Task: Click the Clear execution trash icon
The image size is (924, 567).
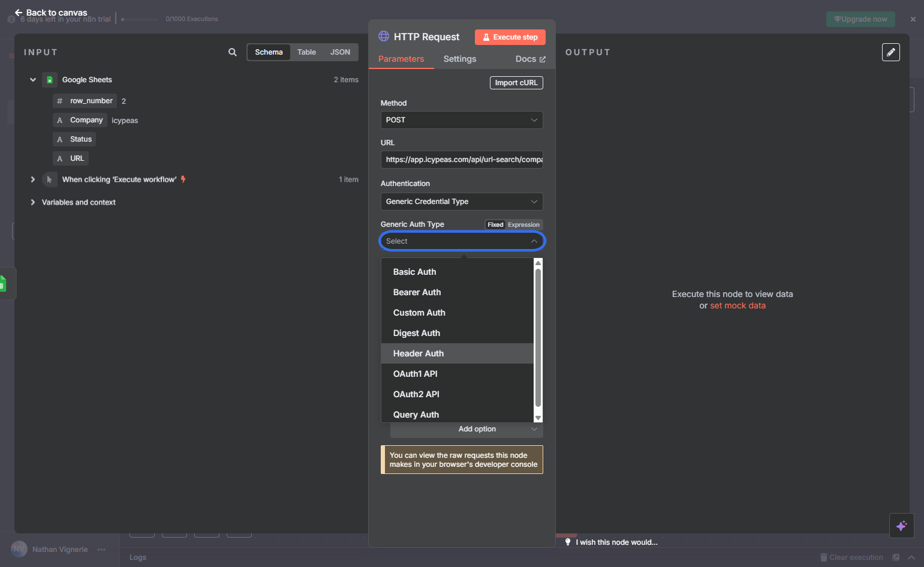Action: 824,557
